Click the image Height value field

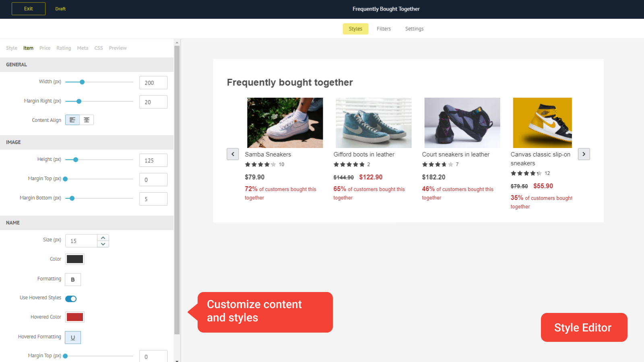coord(153,160)
